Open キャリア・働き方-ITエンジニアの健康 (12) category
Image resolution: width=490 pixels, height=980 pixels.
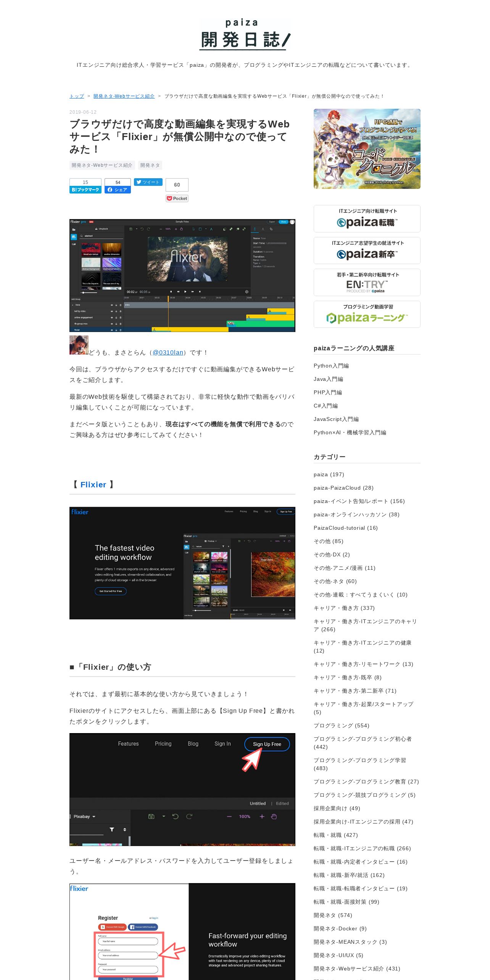click(363, 646)
